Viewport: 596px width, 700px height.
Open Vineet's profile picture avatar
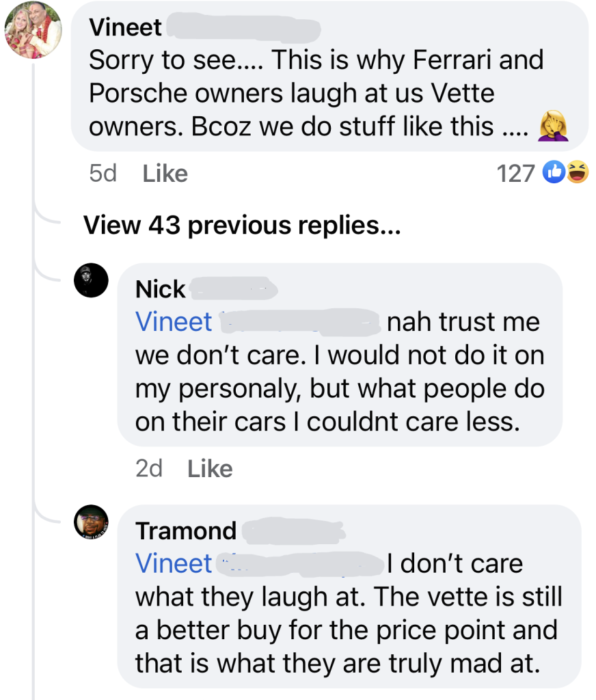[x=33, y=29]
